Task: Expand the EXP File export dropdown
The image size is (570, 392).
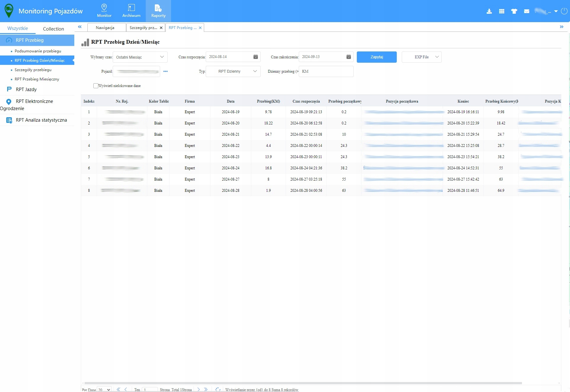Action: point(422,57)
